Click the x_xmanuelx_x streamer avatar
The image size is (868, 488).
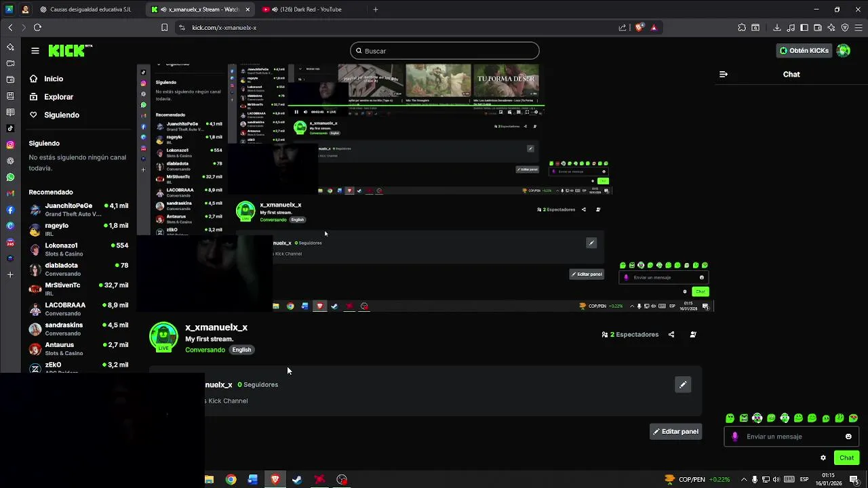(x=163, y=337)
